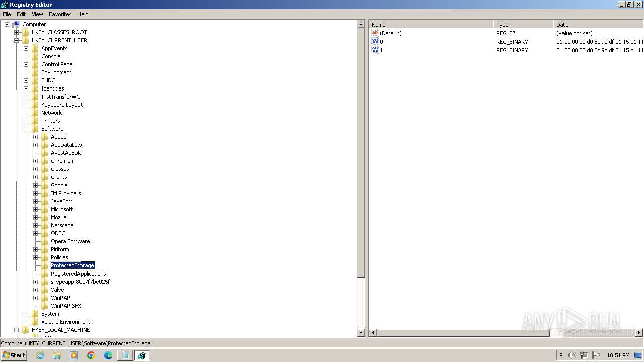644x362 pixels.
Task: Sort values by Type column header
Action: point(523,25)
